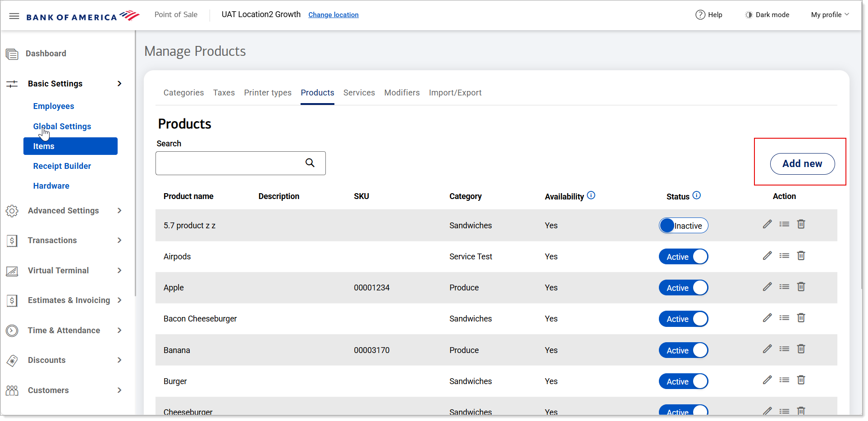868x421 pixels.
Task: Click the Products tab
Action: pos(318,93)
